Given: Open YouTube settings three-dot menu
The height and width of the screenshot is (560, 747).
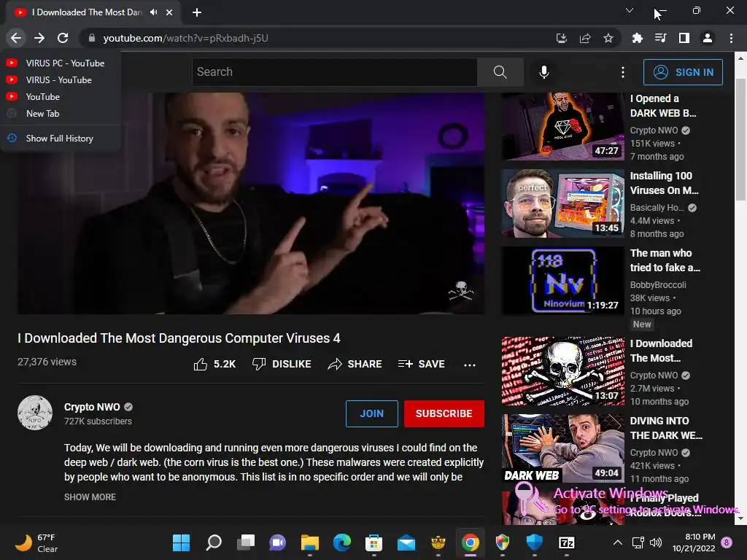Looking at the screenshot, I should 623,72.
